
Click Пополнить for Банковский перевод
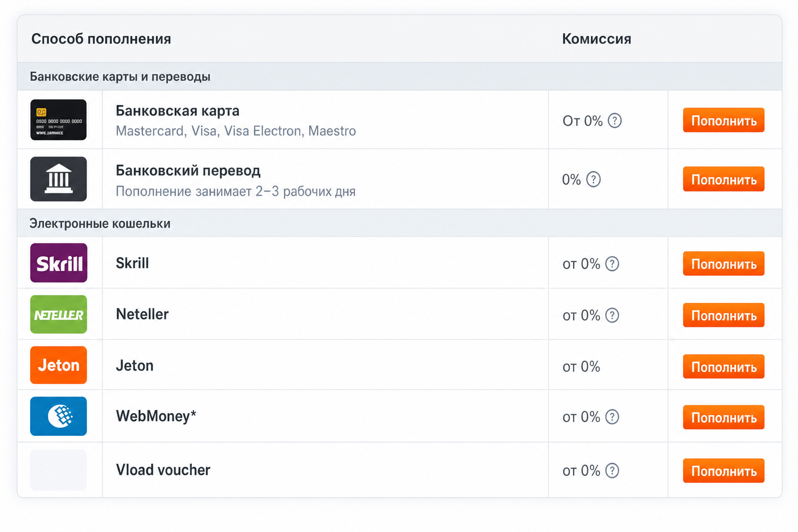pos(724,179)
